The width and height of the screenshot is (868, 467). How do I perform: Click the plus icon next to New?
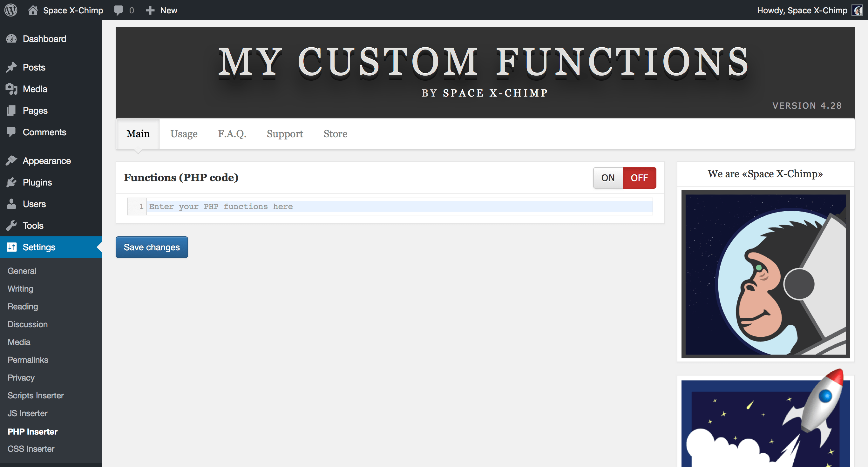coord(150,10)
